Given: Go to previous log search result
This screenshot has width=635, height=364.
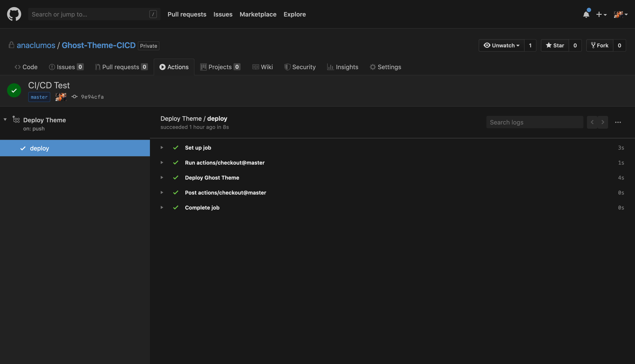Looking at the screenshot, I should tap(592, 122).
